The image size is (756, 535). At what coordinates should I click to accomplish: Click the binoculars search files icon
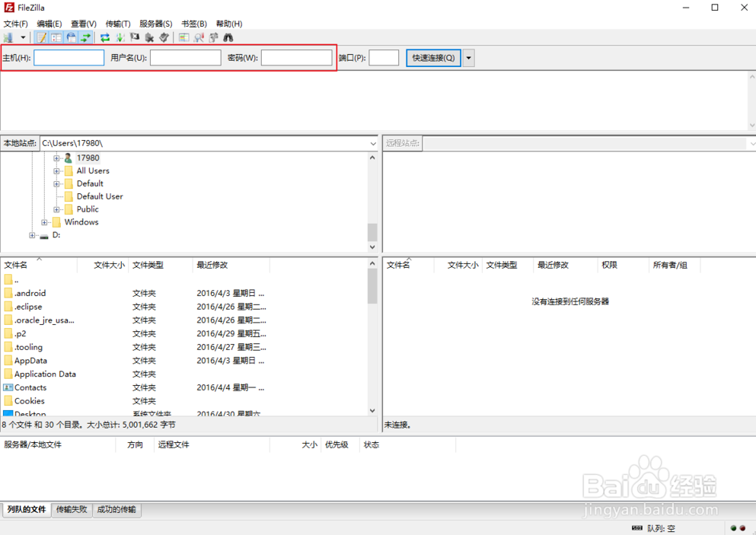pyautogui.click(x=228, y=37)
